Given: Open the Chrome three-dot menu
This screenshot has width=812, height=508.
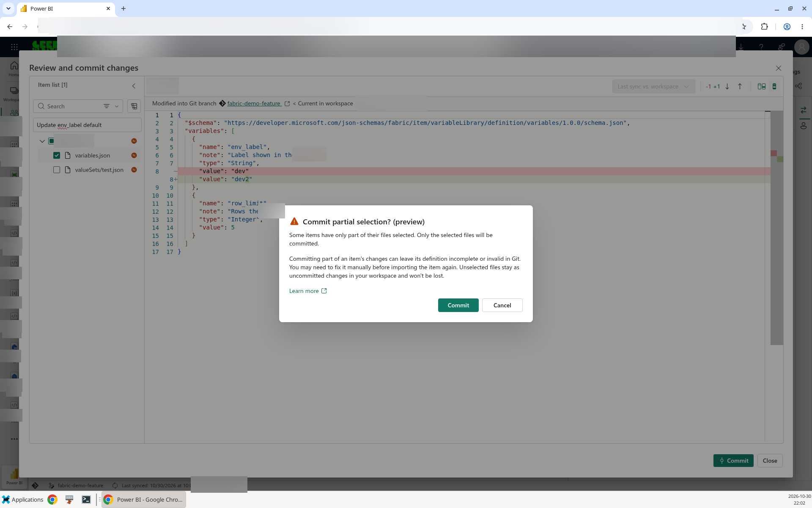Looking at the screenshot, I should point(802,27).
